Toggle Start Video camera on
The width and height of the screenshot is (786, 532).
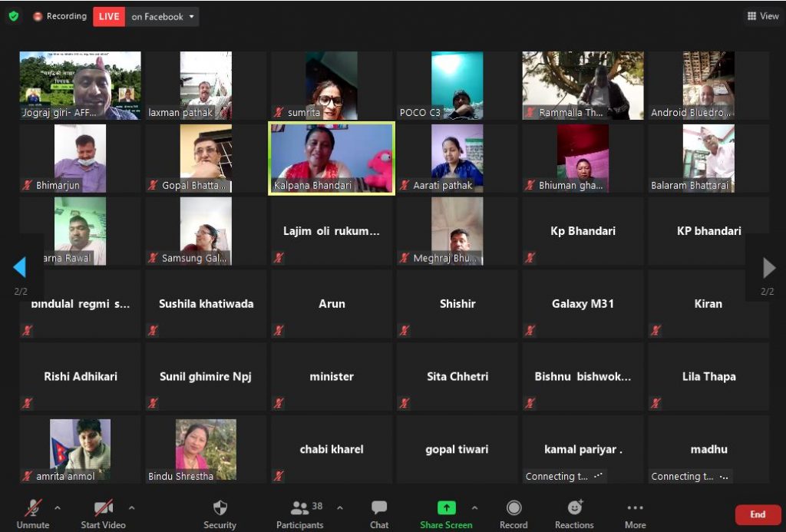click(103, 514)
